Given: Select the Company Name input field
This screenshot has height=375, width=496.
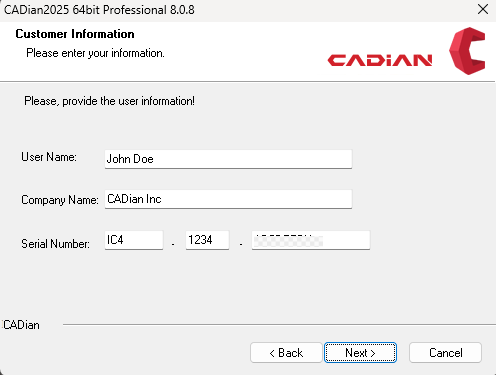Looking at the screenshot, I should pyautogui.click(x=228, y=199).
